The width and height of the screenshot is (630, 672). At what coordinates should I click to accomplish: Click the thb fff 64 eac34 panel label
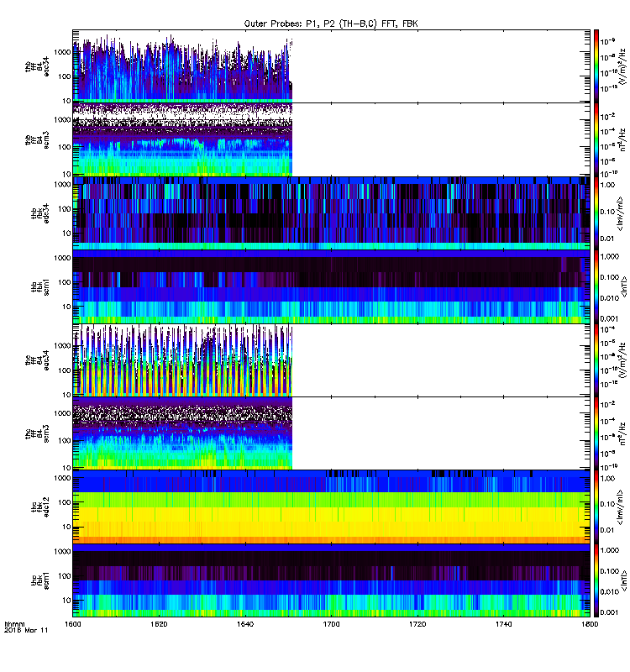[x=37, y=66]
